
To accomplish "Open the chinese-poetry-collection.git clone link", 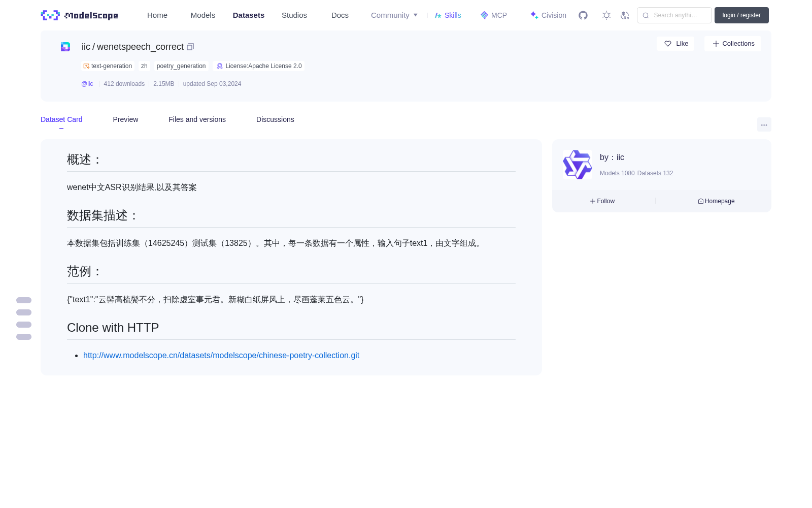I will (x=221, y=356).
